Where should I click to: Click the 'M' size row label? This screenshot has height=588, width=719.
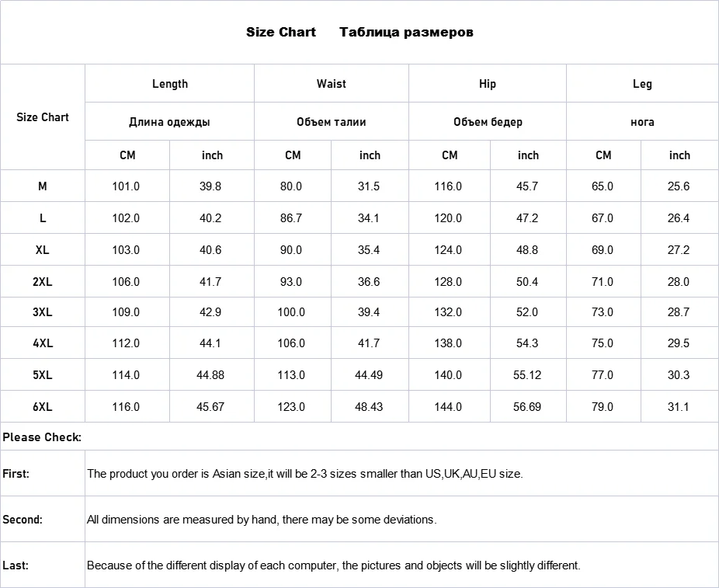[43, 186]
